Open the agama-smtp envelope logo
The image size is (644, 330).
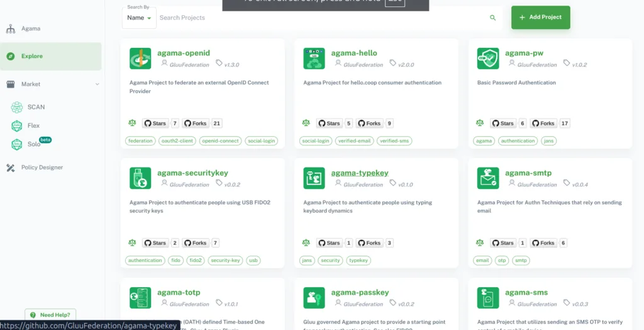(488, 178)
